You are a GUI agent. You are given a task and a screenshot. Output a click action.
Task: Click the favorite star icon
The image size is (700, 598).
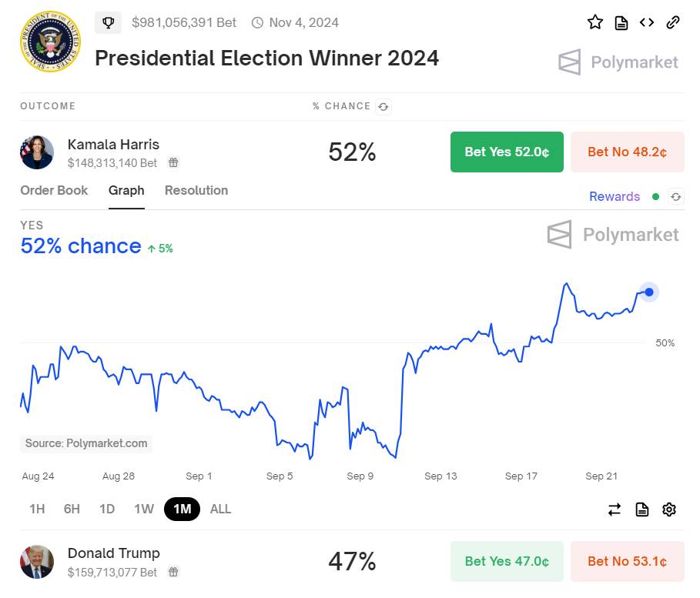[x=594, y=22]
